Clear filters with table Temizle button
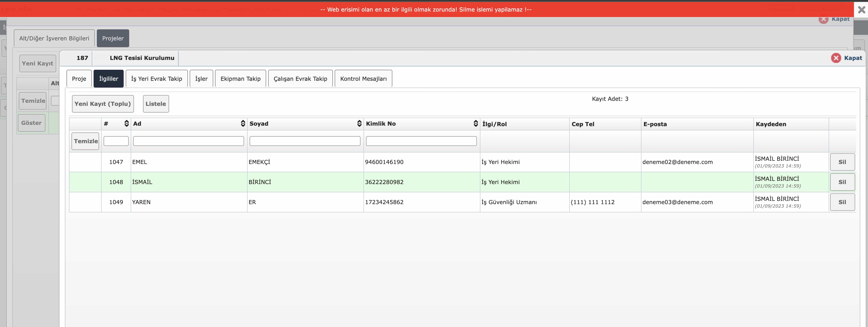Screen dimensions: 868x327 (x=85, y=141)
